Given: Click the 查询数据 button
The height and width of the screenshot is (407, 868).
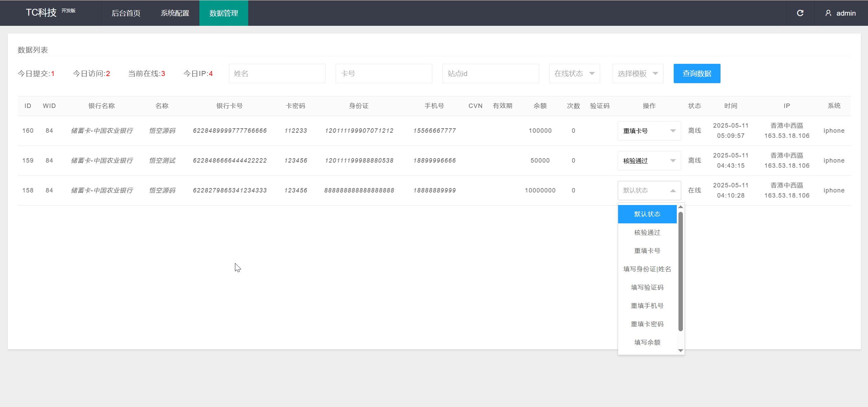Looking at the screenshot, I should pos(697,74).
